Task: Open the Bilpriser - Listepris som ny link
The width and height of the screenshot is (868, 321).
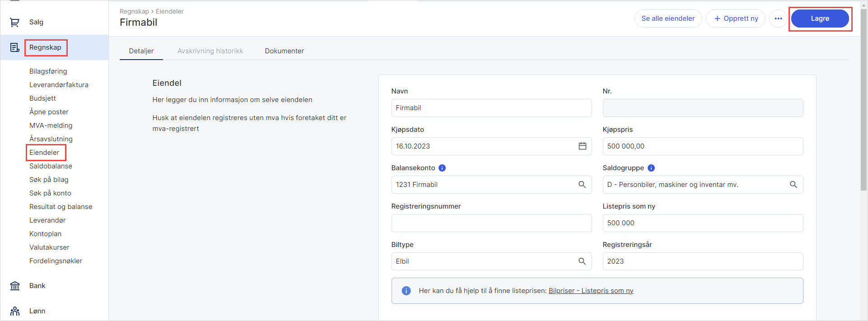Action: click(591, 291)
